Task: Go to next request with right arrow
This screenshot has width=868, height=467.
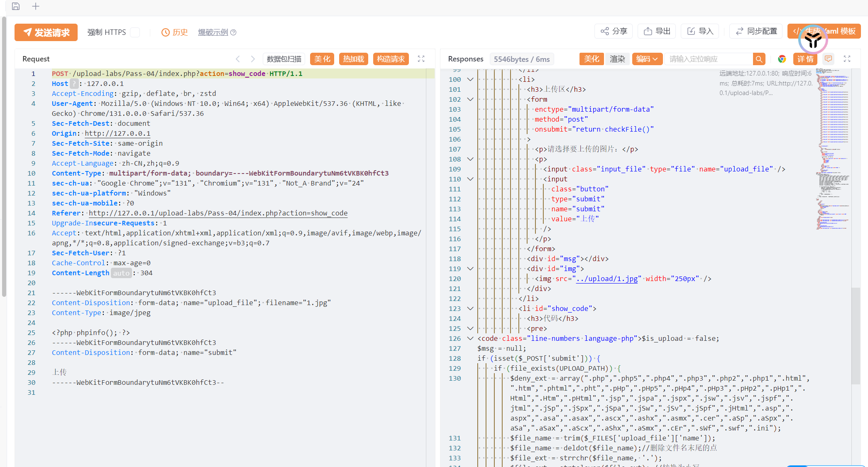Action: click(252, 59)
